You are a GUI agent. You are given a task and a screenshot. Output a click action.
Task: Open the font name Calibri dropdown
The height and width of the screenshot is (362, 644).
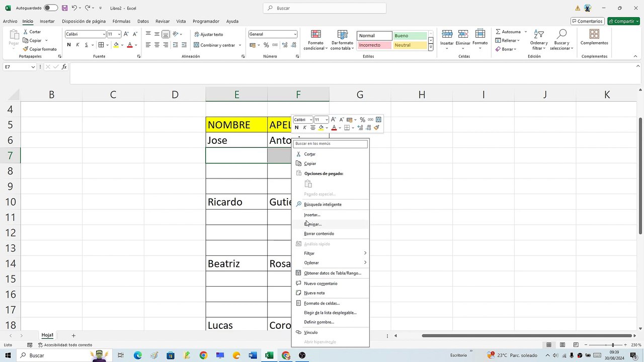104,34
